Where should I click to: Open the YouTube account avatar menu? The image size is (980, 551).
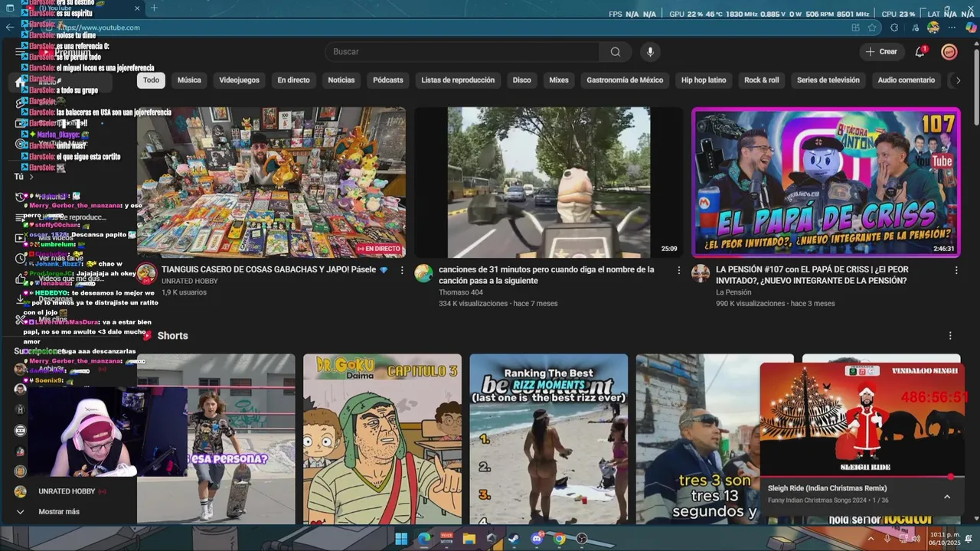[949, 52]
